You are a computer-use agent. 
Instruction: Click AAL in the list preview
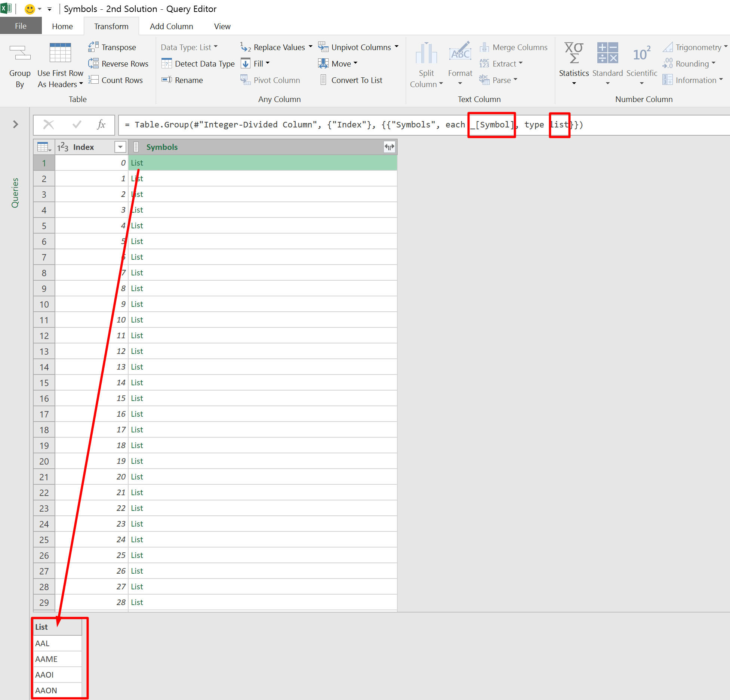(58, 643)
